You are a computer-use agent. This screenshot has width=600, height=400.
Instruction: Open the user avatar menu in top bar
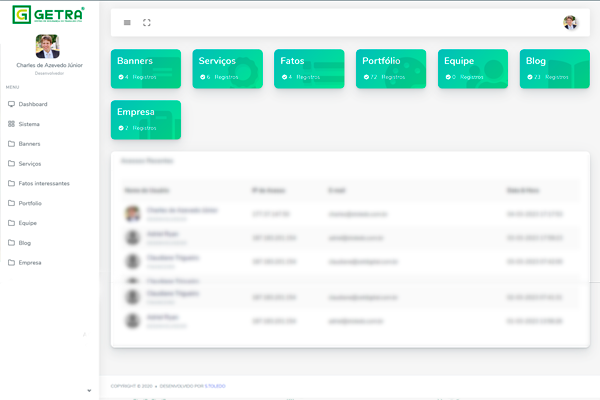(570, 22)
